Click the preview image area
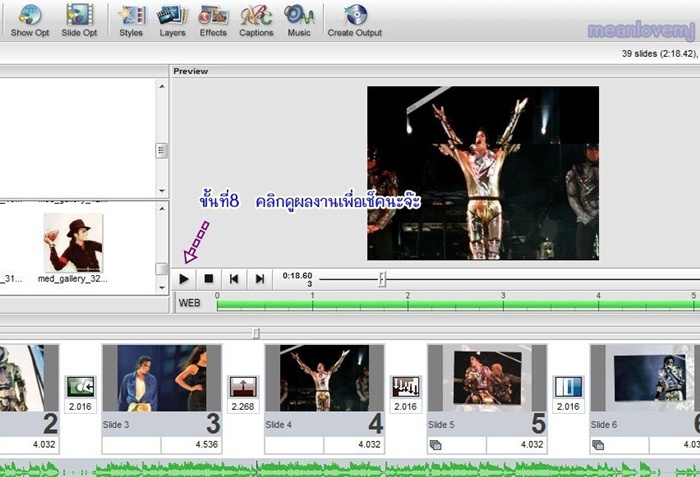Image resolution: width=700 pixels, height=477 pixels. pos(483,173)
